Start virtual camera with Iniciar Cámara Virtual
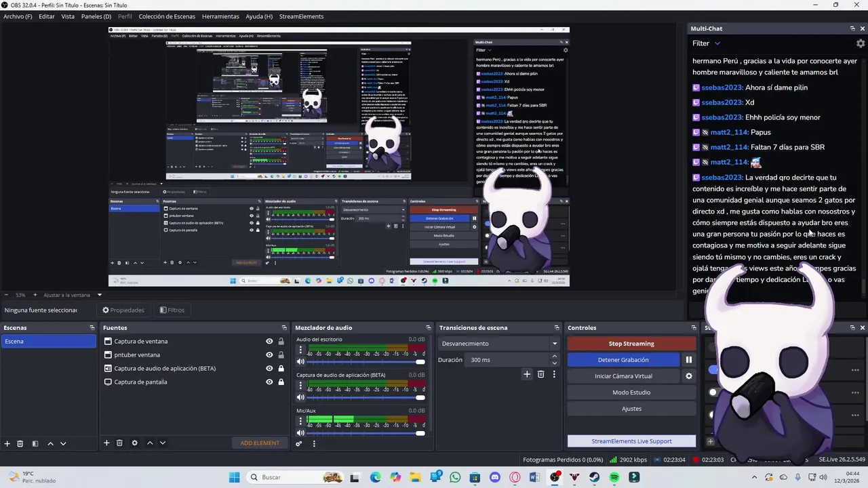This screenshot has height=488, width=868. tap(623, 376)
